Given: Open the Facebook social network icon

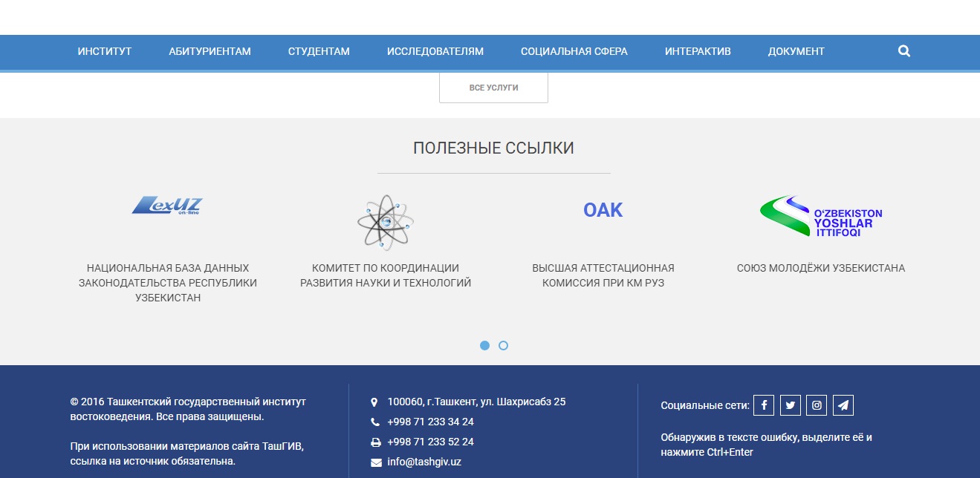Looking at the screenshot, I should (x=764, y=405).
